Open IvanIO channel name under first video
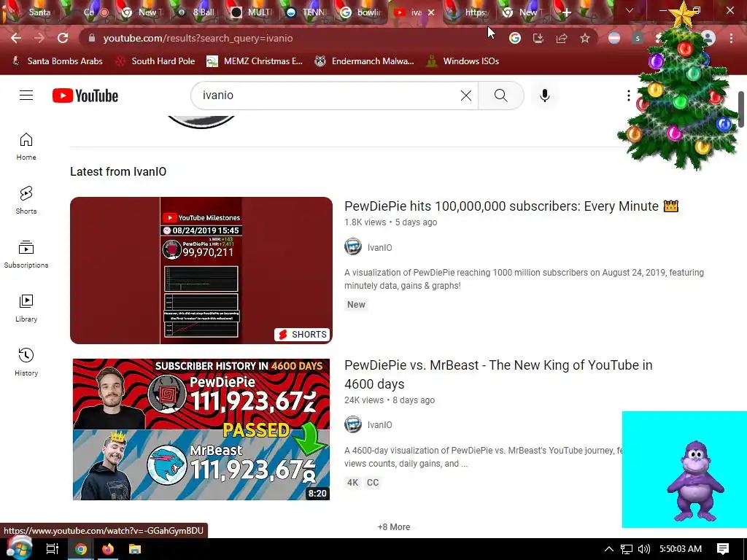747x560 pixels. pos(379,248)
